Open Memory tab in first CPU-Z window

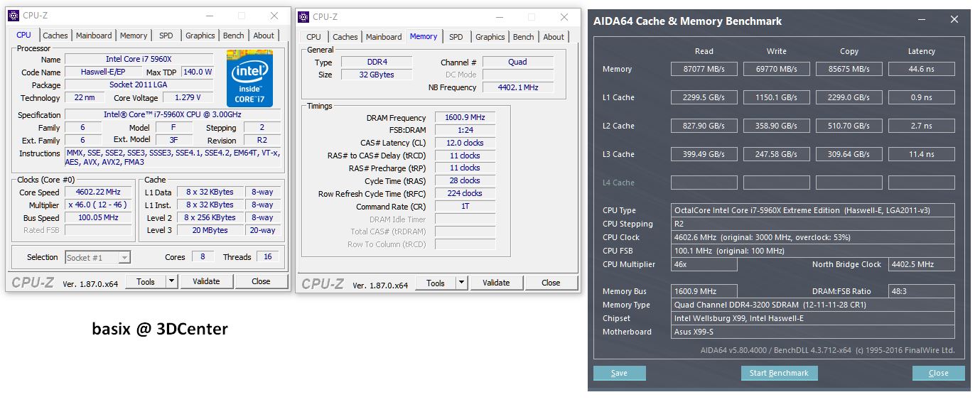(x=134, y=36)
